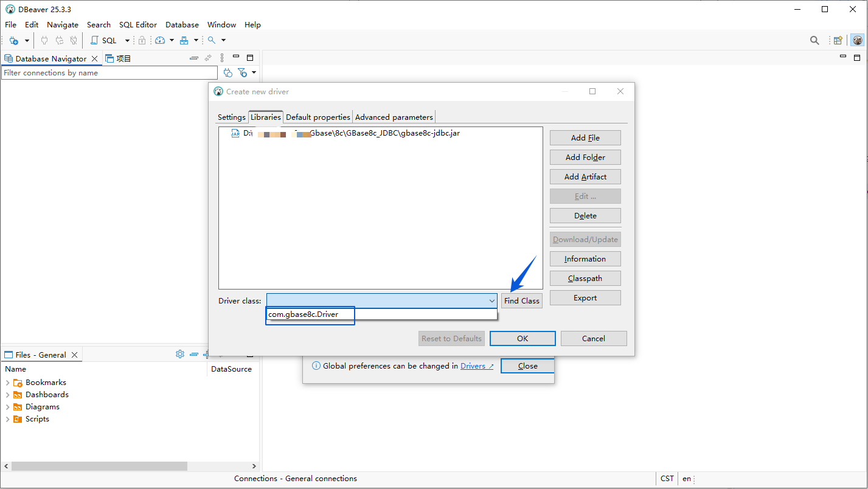868x489 pixels.
Task: Open the Navigate menu
Action: pos(63,24)
